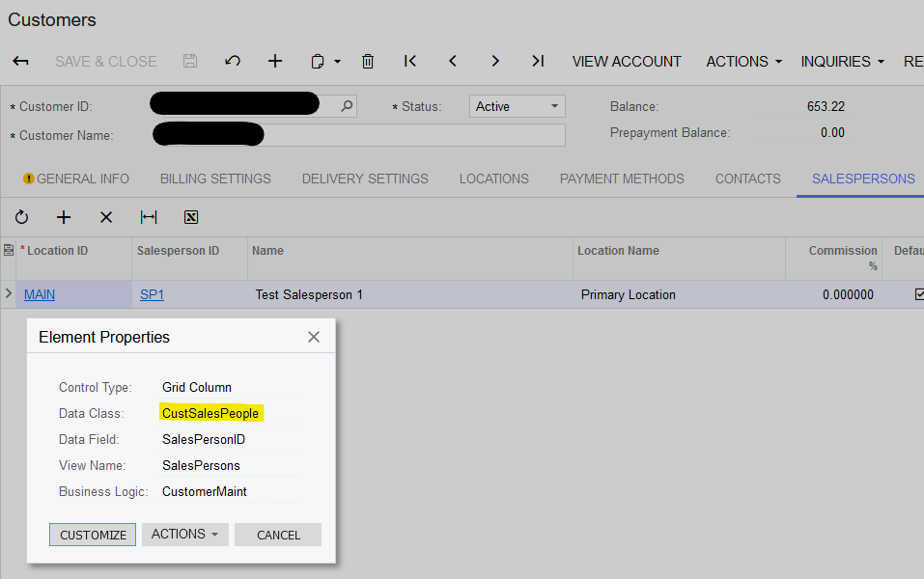Delete the customer with trash icon
Screen dimensions: 924x579
tap(368, 61)
